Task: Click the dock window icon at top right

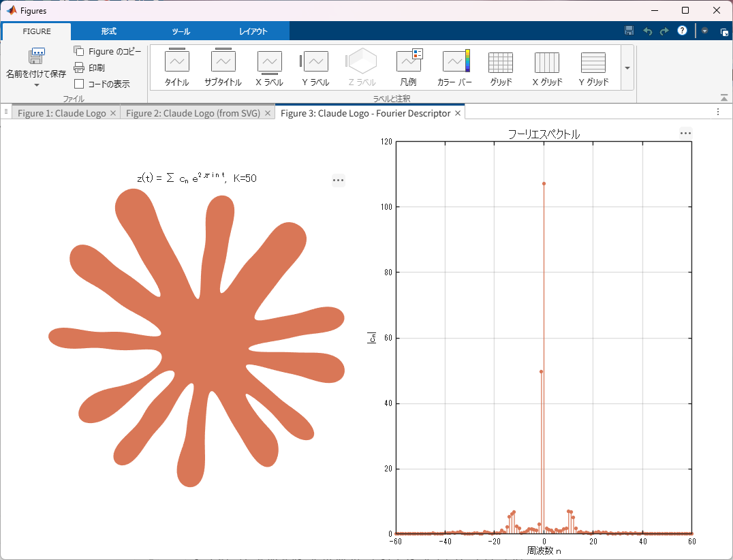Action: pos(724,32)
